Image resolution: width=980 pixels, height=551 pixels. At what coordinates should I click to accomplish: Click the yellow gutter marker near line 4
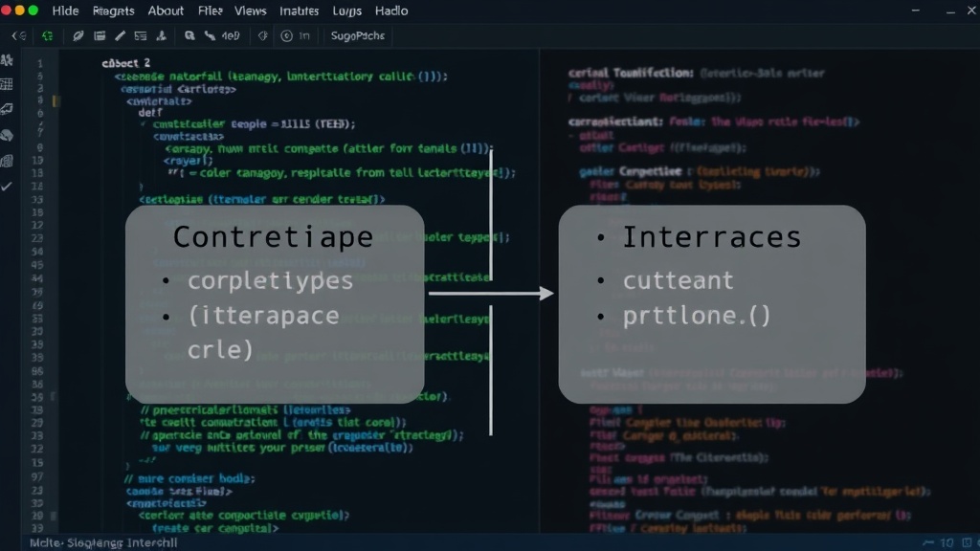[56, 100]
